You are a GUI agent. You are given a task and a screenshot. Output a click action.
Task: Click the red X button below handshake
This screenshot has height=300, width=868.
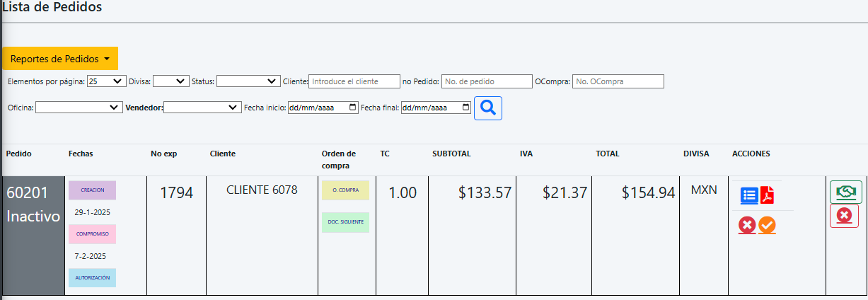click(844, 216)
